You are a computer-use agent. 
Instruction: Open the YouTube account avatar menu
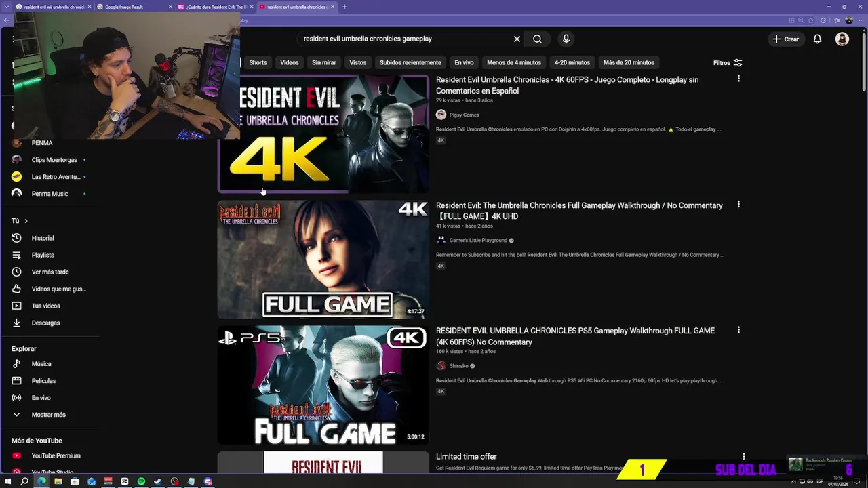tap(842, 39)
